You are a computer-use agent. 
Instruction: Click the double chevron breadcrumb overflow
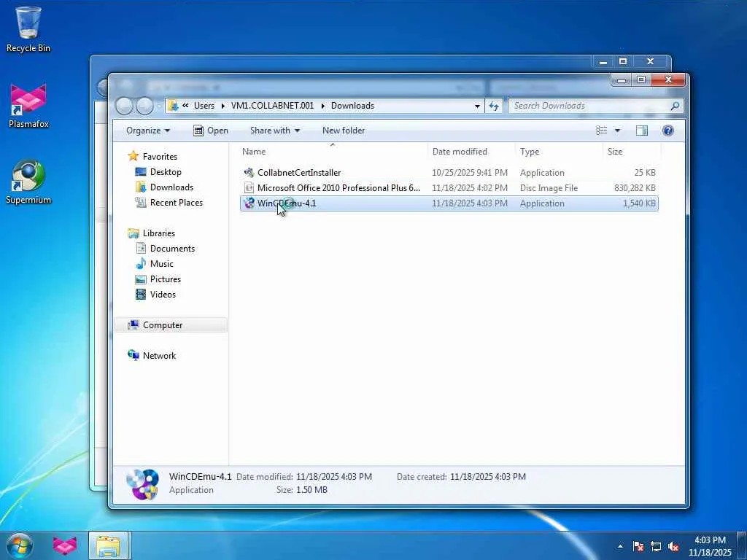pyautogui.click(x=185, y=106)
